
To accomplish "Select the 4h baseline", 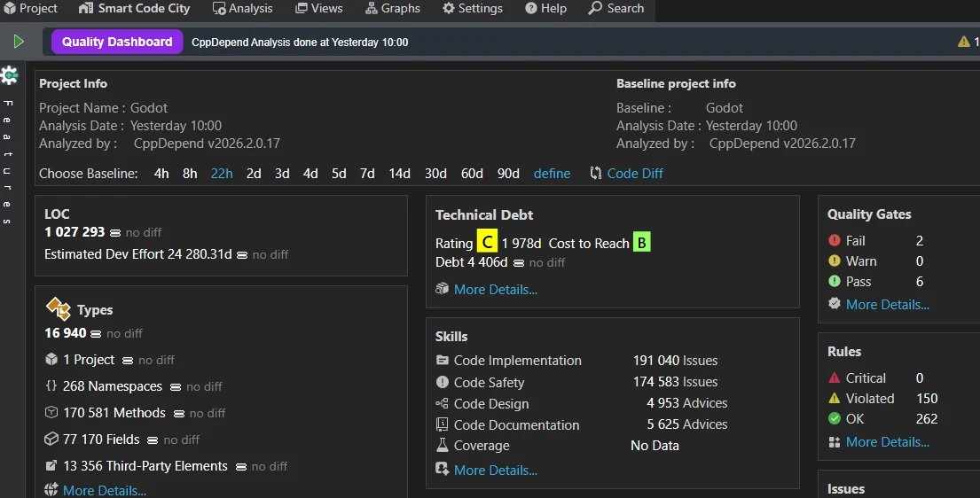I will pos(161,173).
